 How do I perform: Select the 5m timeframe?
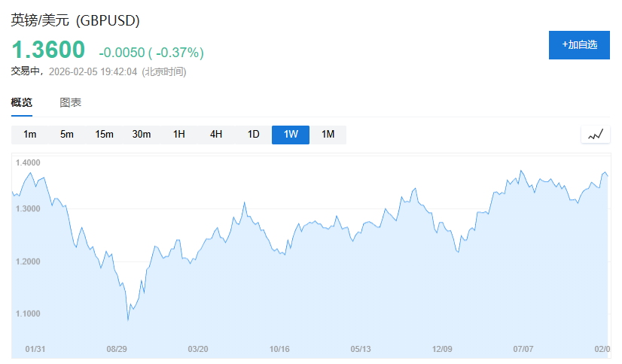click(x=67, y=135)
